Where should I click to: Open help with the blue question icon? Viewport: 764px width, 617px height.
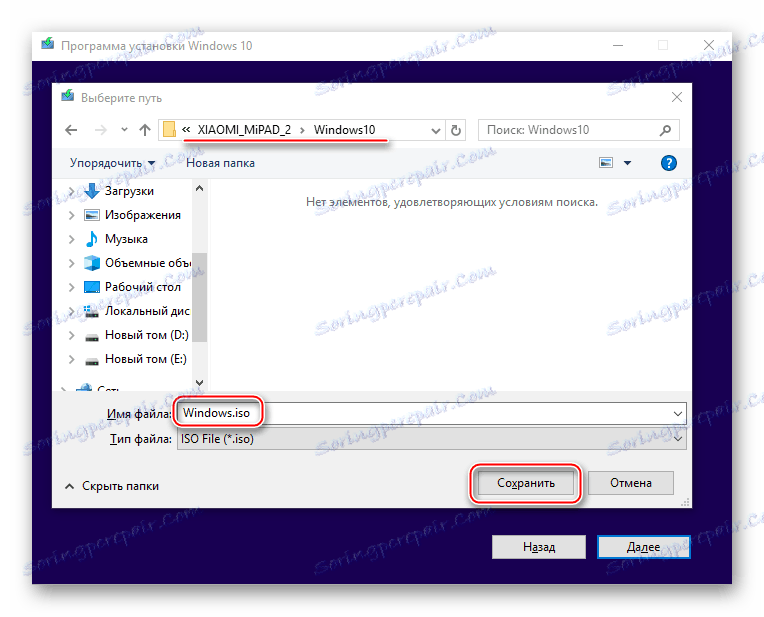(x=668, y=163)
